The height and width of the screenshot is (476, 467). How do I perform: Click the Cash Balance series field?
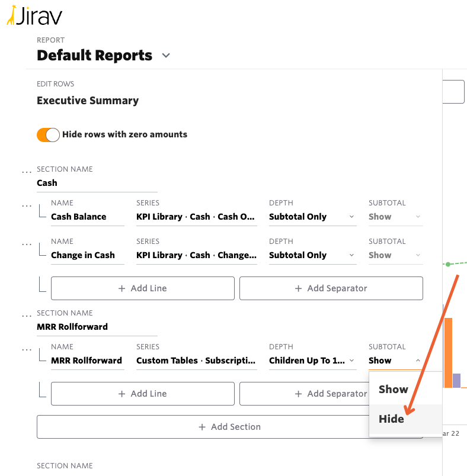(x=196, y=217)
